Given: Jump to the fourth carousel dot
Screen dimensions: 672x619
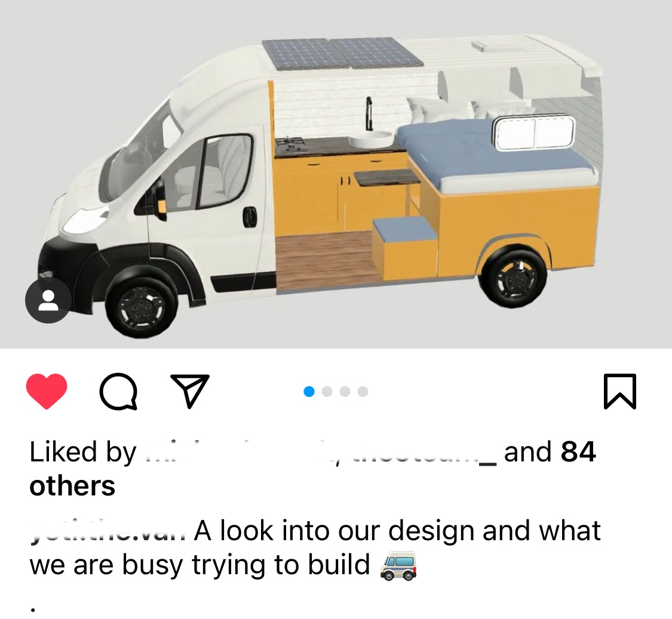Looking at the screenshot, I should point(363,392).
